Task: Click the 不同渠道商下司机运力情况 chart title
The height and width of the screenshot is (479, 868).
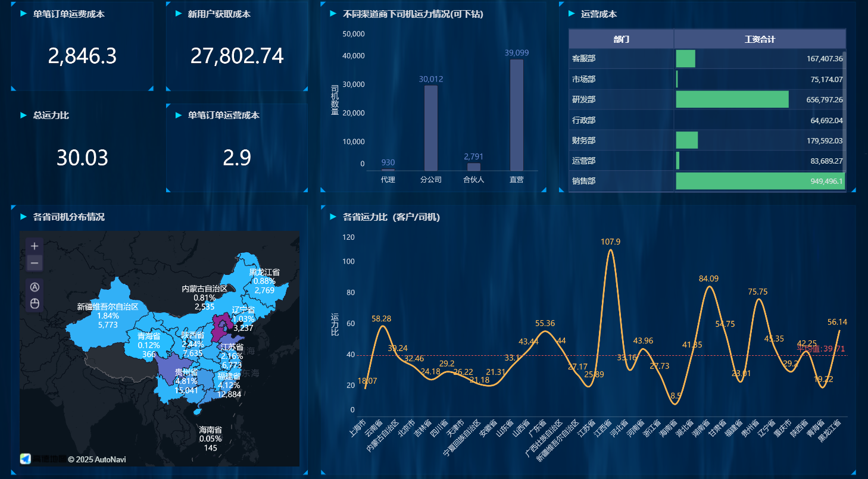Action: (413, 14)
